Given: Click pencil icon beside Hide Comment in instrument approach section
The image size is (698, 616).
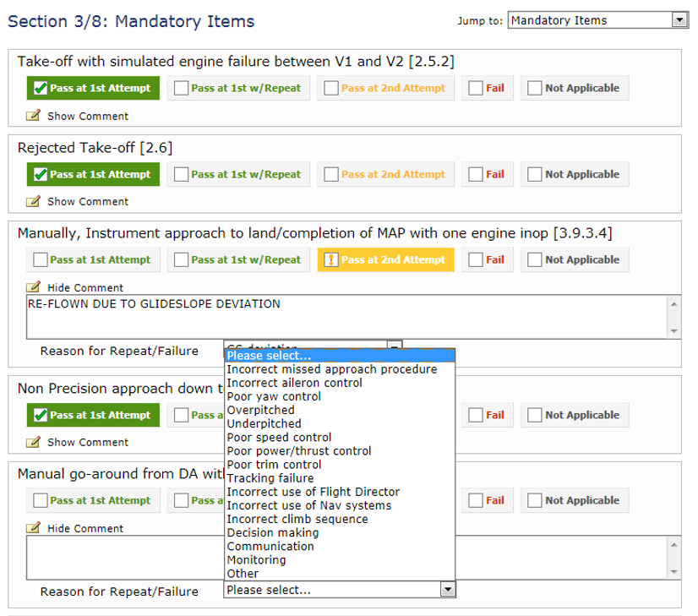Looking at the screenshot, I should (33, 287).
